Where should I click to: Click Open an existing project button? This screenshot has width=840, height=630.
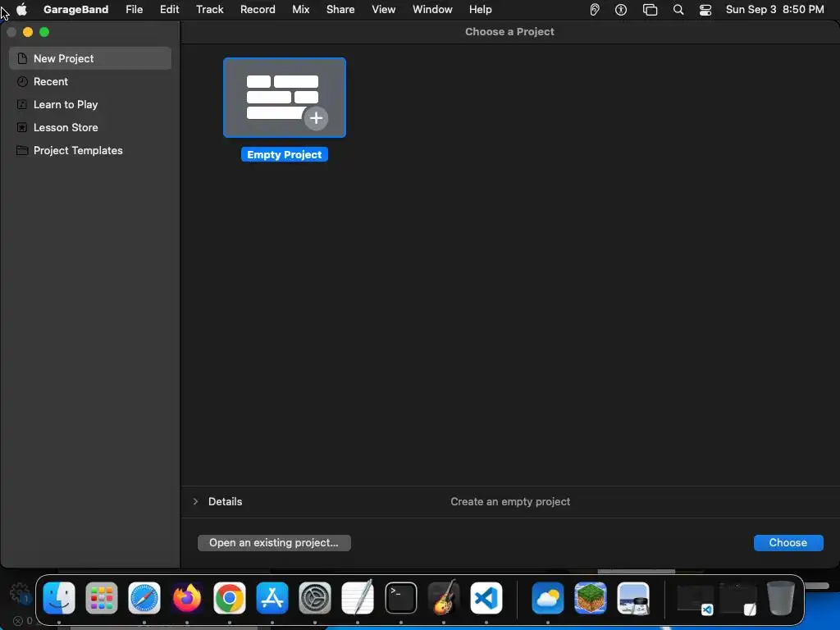[x=274, y=543]
